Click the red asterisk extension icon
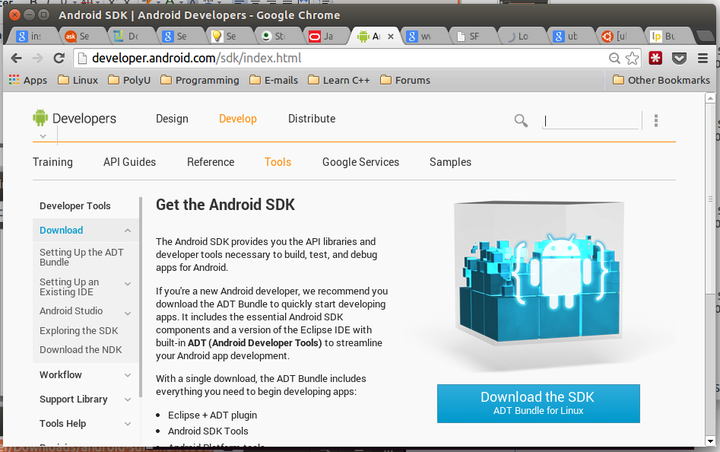720x452 pixels. [x=656, y=58]
